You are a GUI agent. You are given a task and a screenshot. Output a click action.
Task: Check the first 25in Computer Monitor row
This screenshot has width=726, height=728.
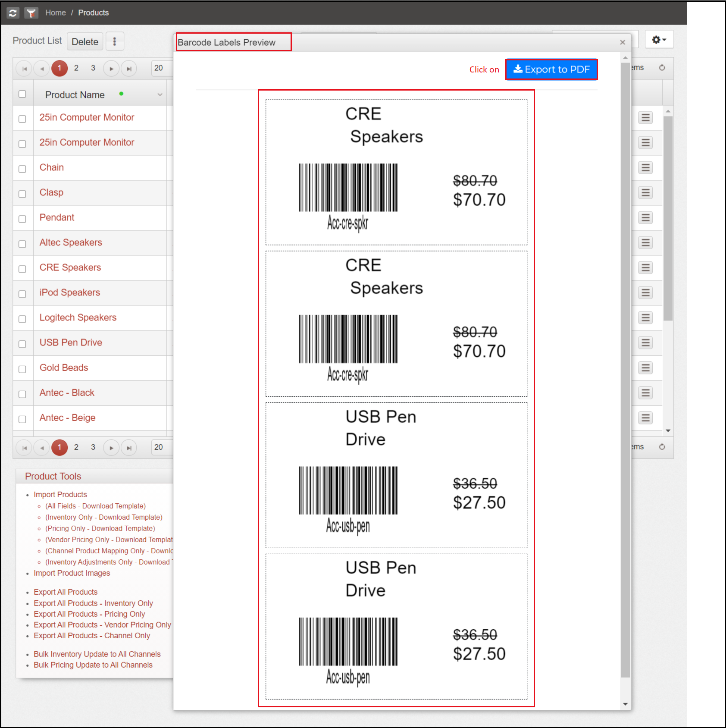click(22, 119)
